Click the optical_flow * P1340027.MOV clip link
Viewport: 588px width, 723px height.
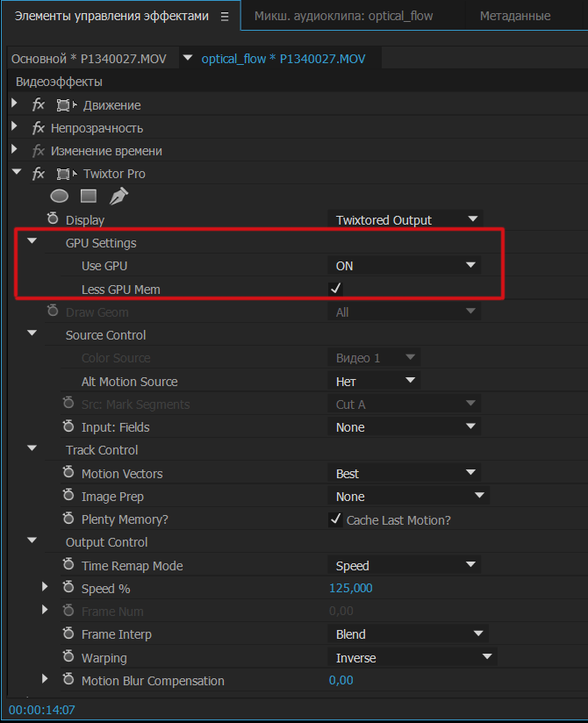(x=283, y=59)
